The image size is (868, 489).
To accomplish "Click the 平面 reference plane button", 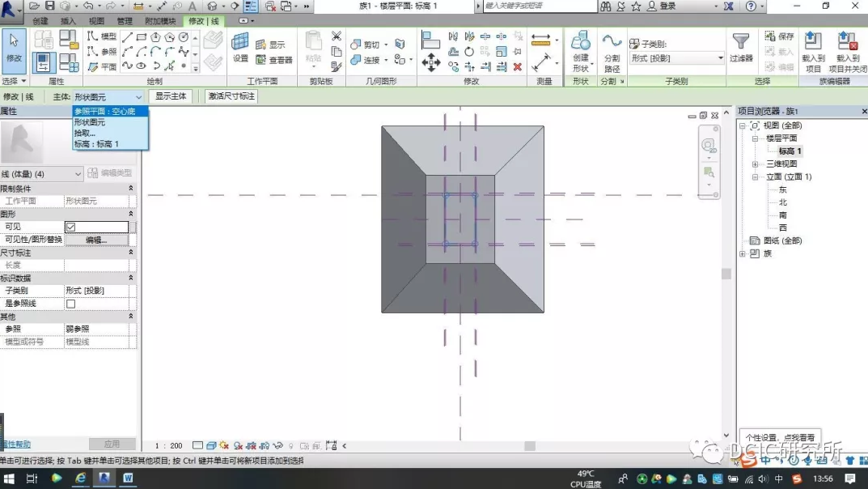I will point(102,66).
